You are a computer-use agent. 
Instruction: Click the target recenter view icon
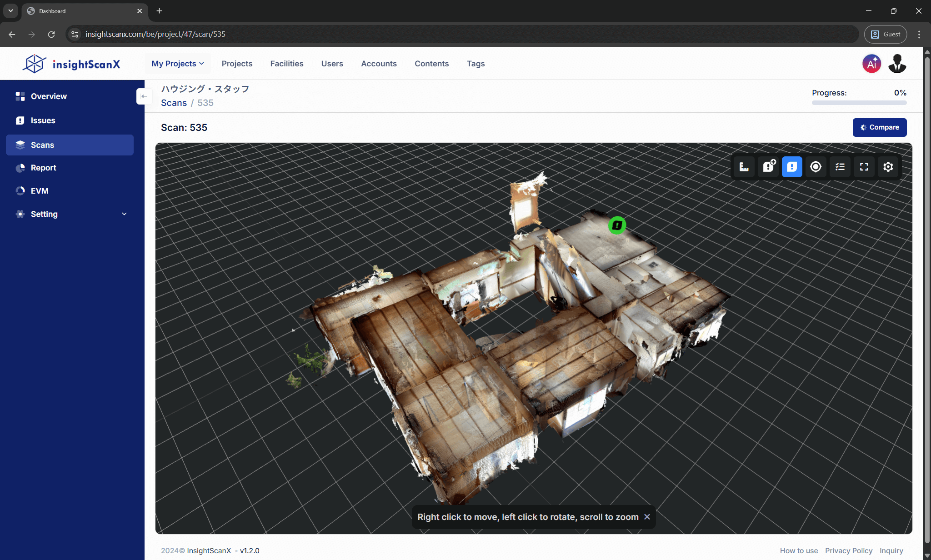(x=816, y=167)
